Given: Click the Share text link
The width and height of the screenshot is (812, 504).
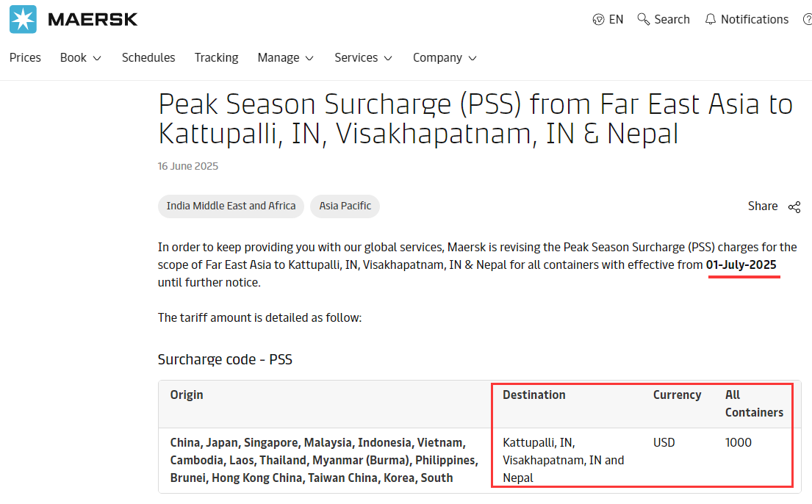Looking at the screenshot, I should click(763, 206).
